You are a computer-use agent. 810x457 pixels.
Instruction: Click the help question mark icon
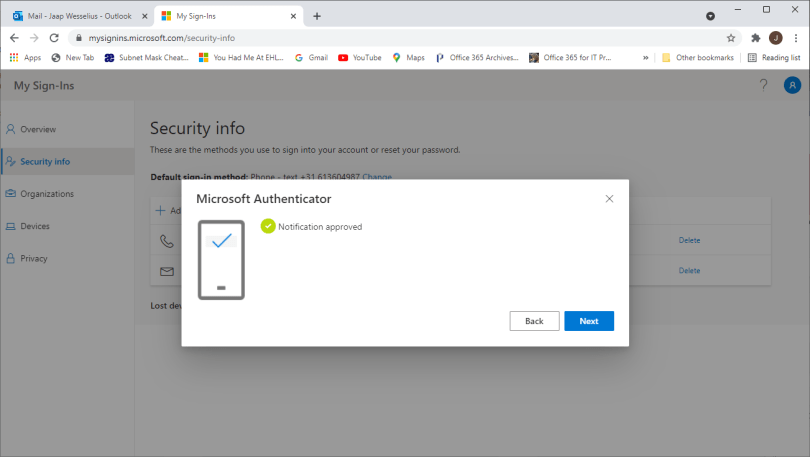coord(763,86)
